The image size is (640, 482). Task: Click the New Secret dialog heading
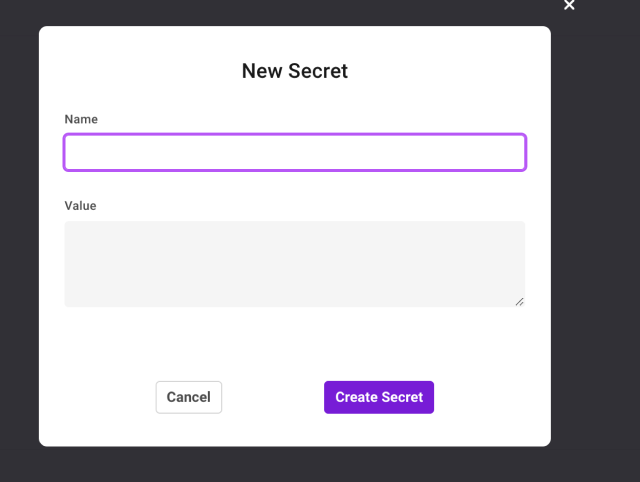(x=295, y=71)
